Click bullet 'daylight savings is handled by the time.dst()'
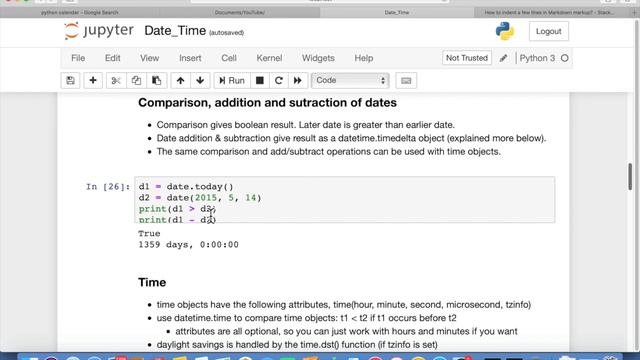Viewport: 640px width, 360px height. [x=297, y=345]
